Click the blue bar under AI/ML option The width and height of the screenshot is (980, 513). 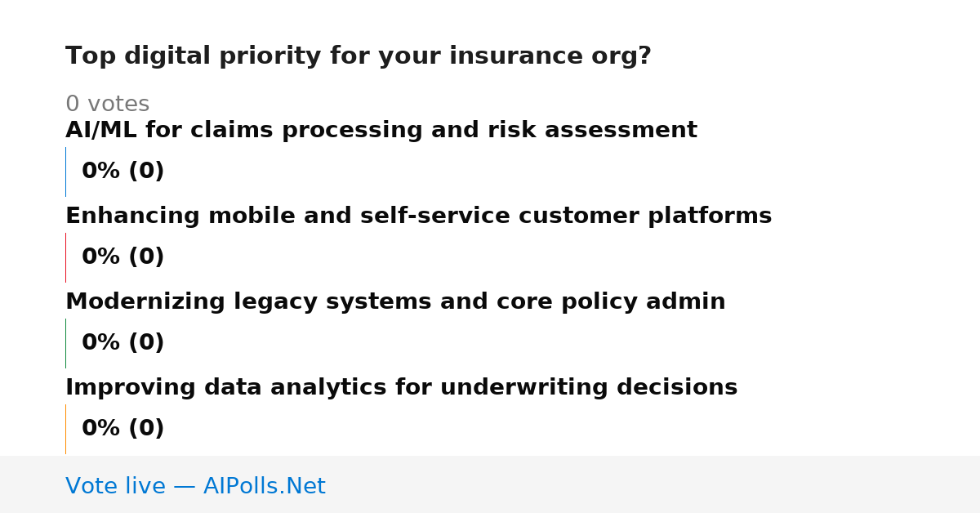(x=65, y=172)
